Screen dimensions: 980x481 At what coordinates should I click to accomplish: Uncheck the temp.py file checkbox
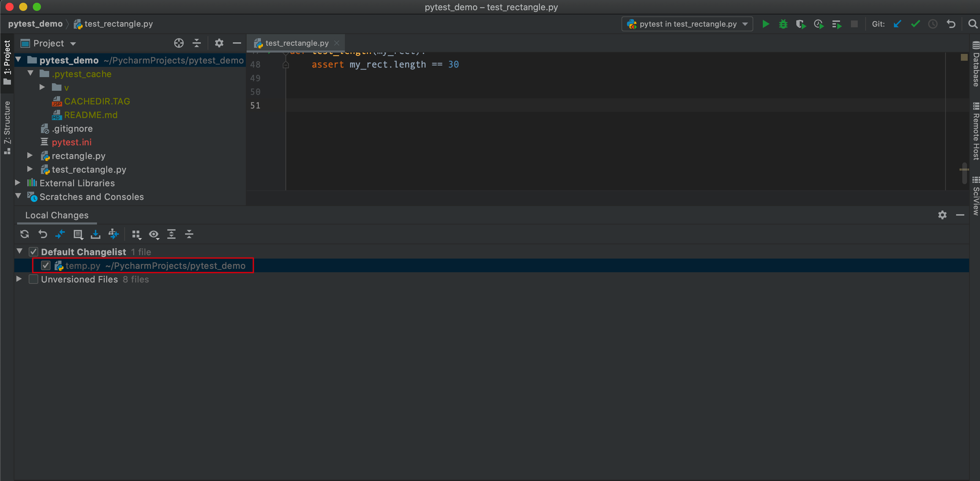point(46,266)
